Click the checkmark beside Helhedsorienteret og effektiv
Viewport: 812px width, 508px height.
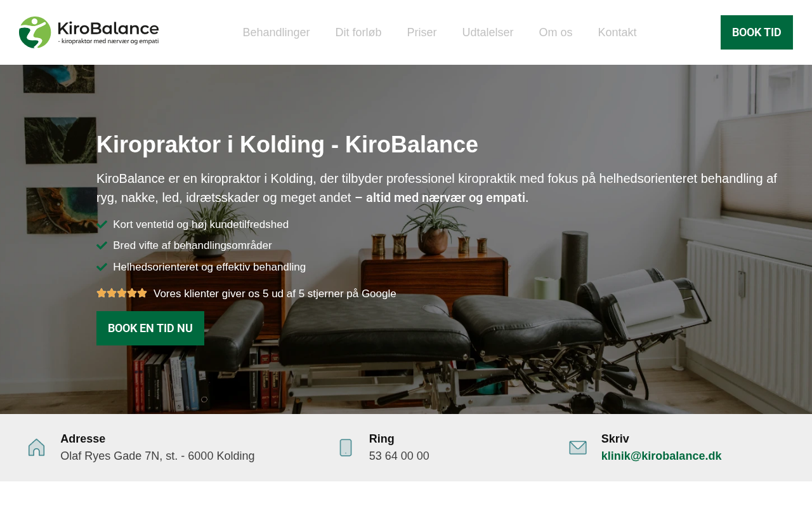[x=101, y=267]
